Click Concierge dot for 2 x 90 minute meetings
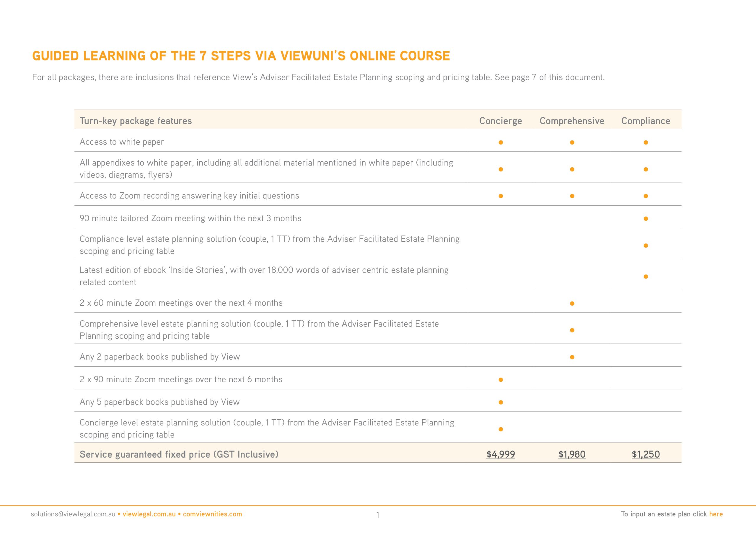This screenshot has width=756, height=534. coord(501,380)
